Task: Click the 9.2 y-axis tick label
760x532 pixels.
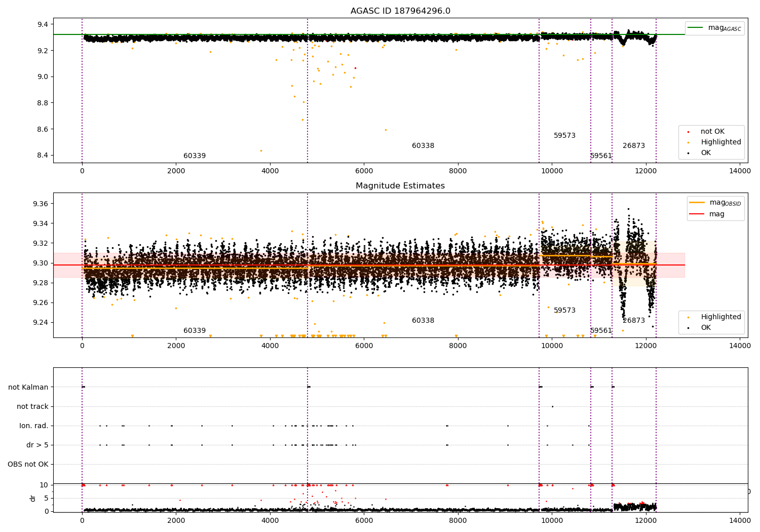Action: point(43,51)
